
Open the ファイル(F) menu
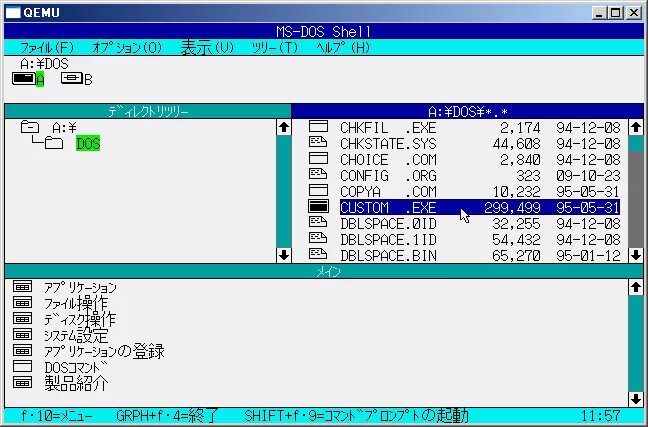coord(47,48)
